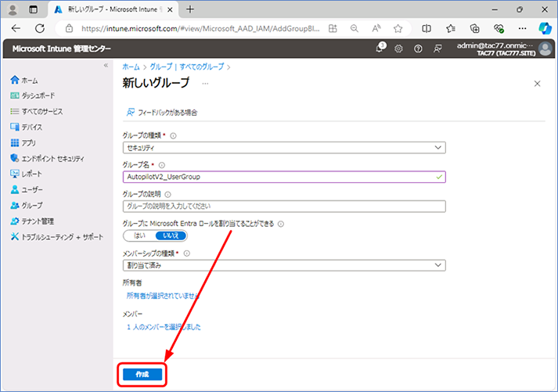Close the 新しいグループ pane
The width and height of the screenshot is (558, 392).
[538, 84]
